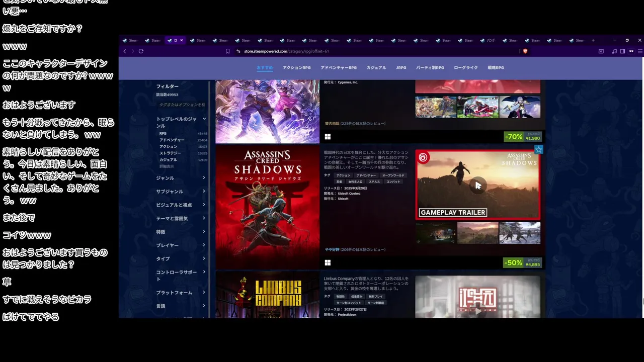
Task: Close the active browser tab
Action: coord(181,40)
